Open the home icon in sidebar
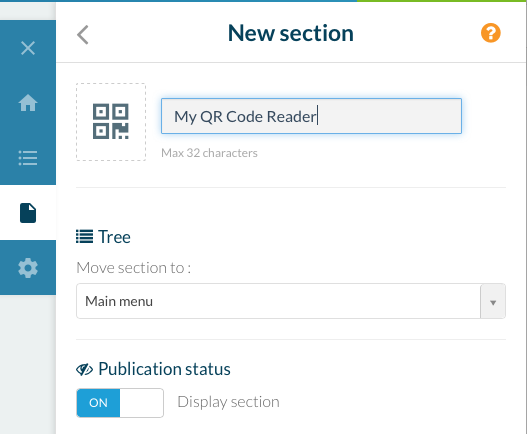The image size is (527, 434). (x=28, y=103)
